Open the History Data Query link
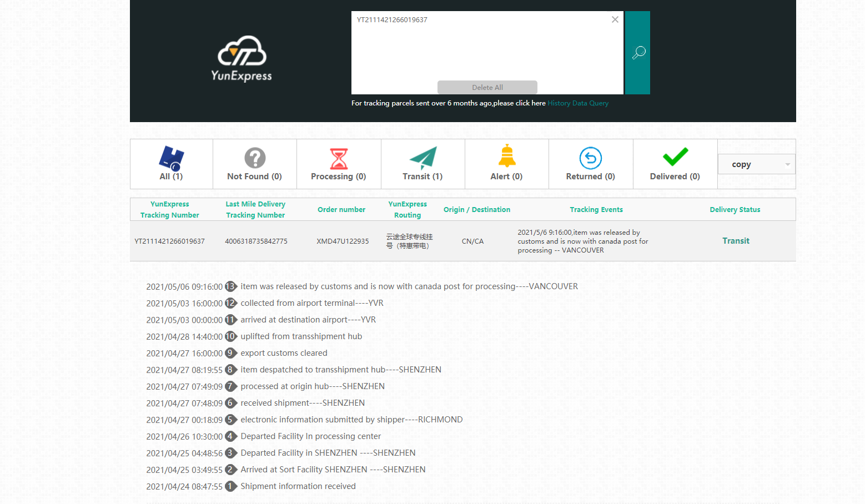Screen dimensions: 865x504 tap(578, 103)
